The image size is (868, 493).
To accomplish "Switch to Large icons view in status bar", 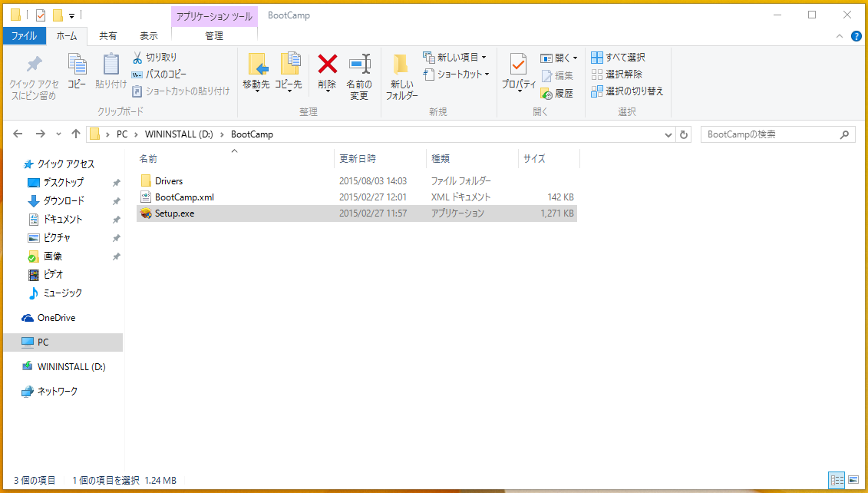I will click(853, 480).
